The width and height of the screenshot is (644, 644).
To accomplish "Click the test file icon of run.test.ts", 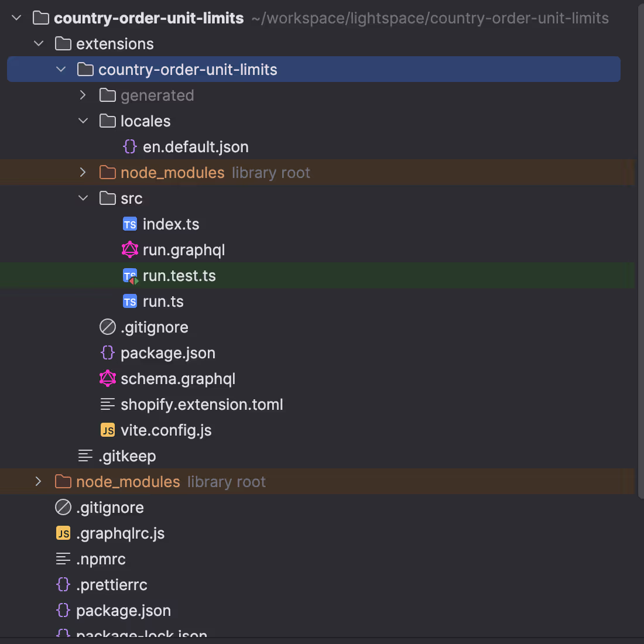I will click(x=130, y=276).
